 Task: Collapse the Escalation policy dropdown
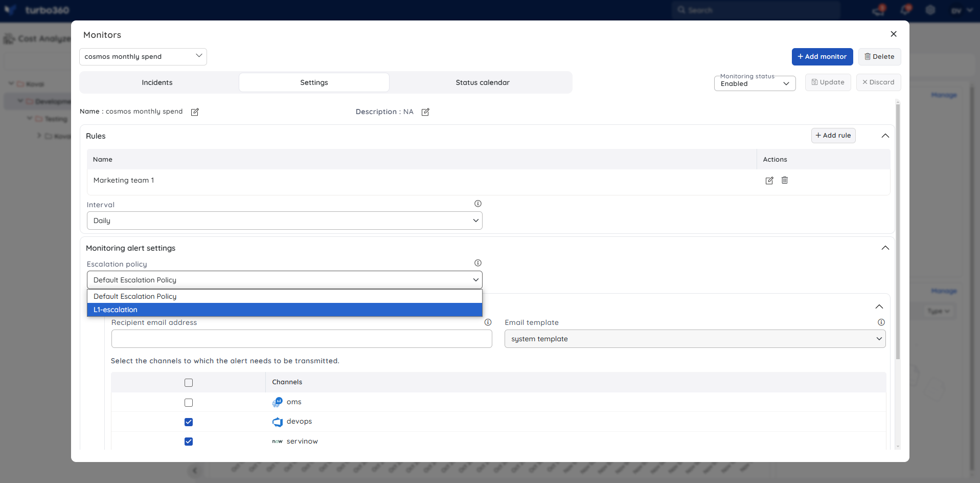(x=285, y=280)
